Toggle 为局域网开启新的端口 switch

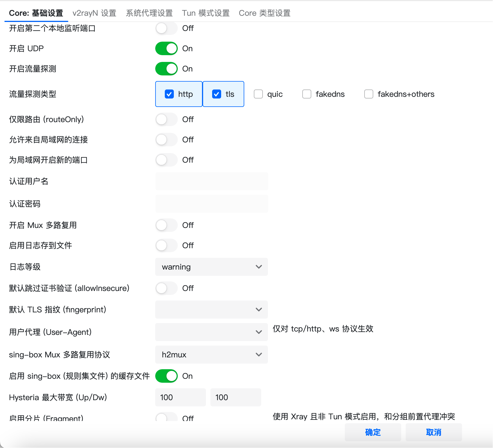tap(166, 160)
